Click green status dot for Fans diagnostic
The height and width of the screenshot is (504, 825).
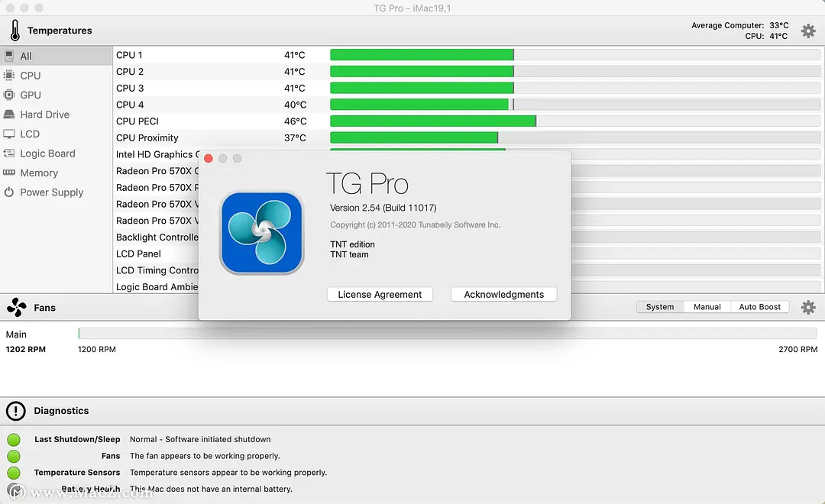15,456
